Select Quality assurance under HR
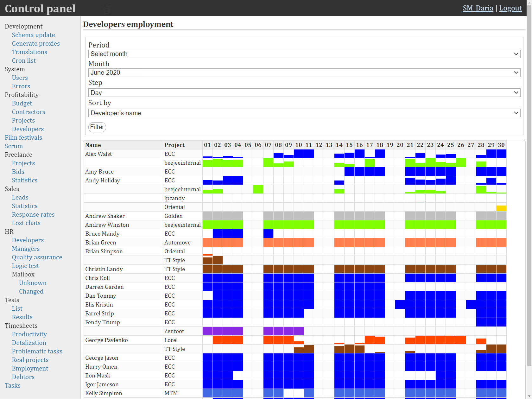Viewport: 532px width, 399px height. click(x=37, y=257)
